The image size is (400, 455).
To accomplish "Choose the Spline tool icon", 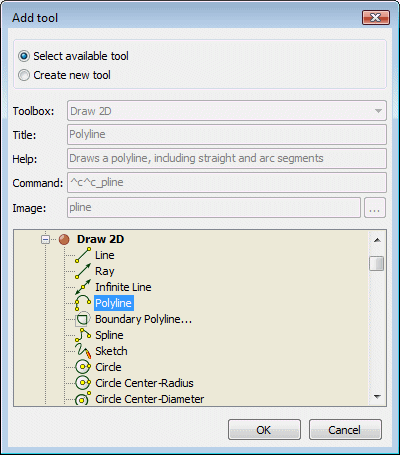I will coord(83,335).
